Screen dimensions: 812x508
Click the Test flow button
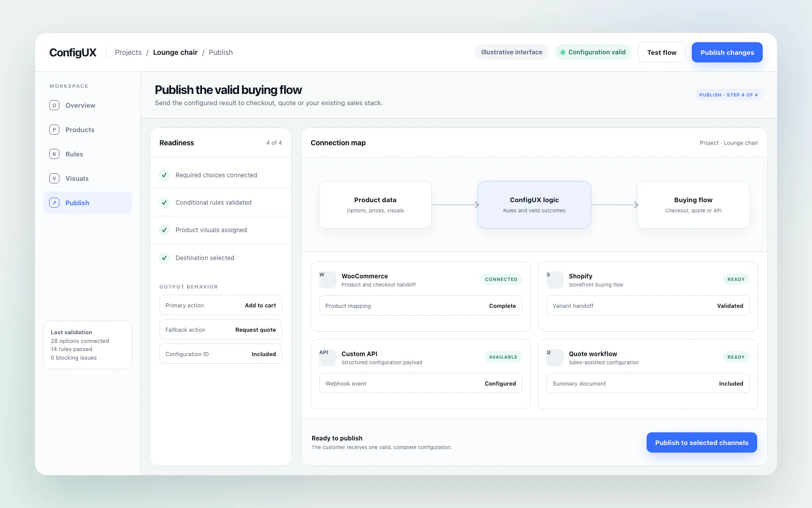coord(662,52)
